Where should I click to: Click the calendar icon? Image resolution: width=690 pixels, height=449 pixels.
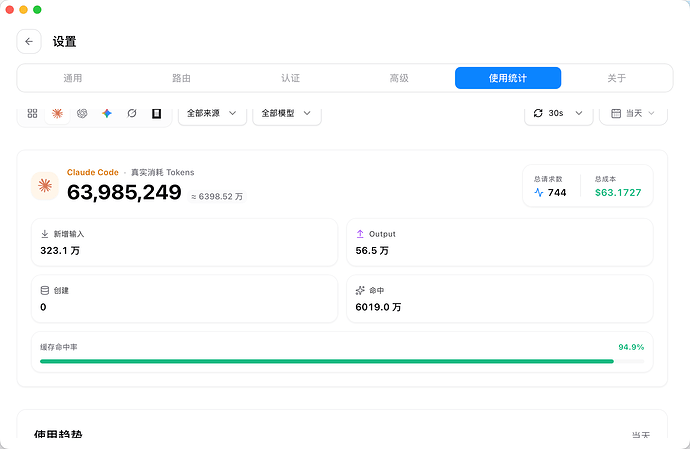[x=616, y=114]
